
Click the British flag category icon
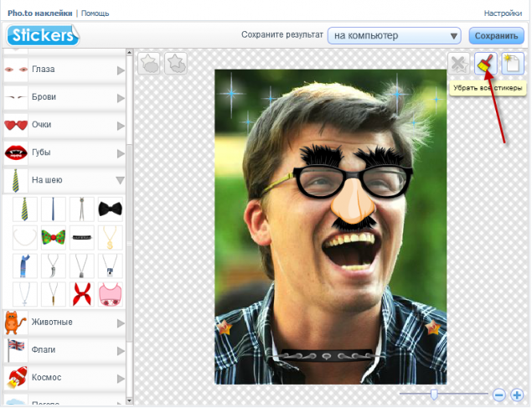16,349
